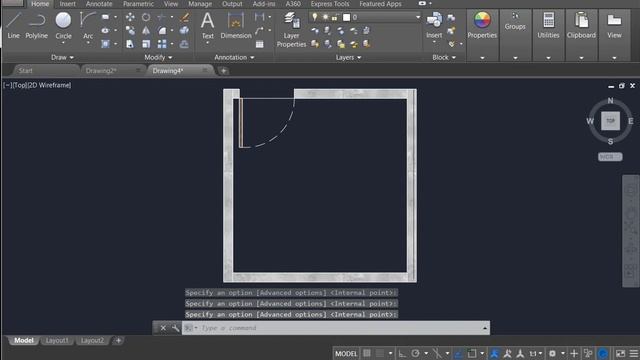Screen dimensions: 640x360
Task: Select the Arc tool
Action: tap(88, 25)
